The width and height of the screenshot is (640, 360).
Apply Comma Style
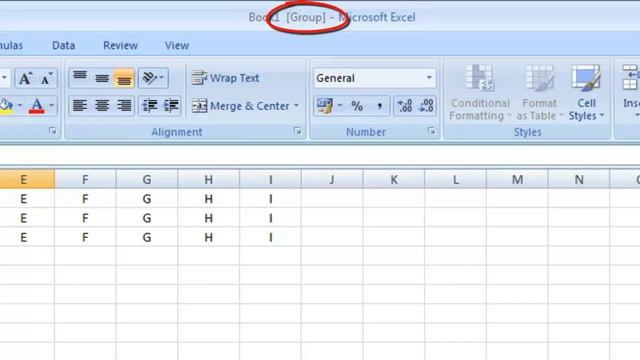[x=379, y=106]
